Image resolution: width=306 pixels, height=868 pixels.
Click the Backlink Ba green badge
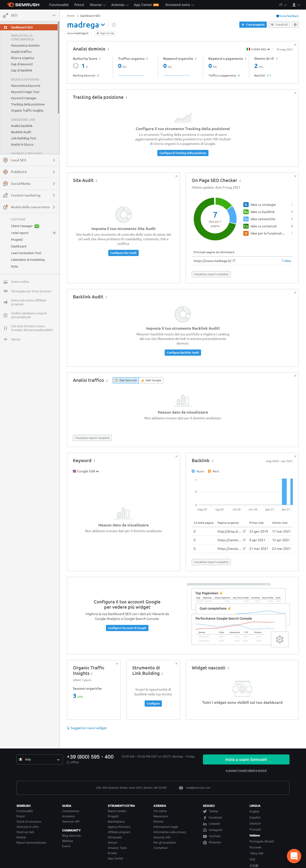coord(246,212)
